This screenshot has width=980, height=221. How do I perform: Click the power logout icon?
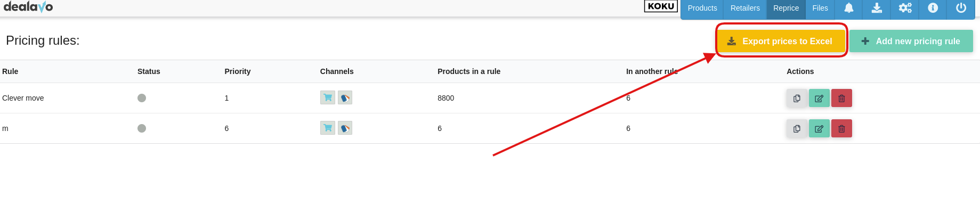point(961,8)
